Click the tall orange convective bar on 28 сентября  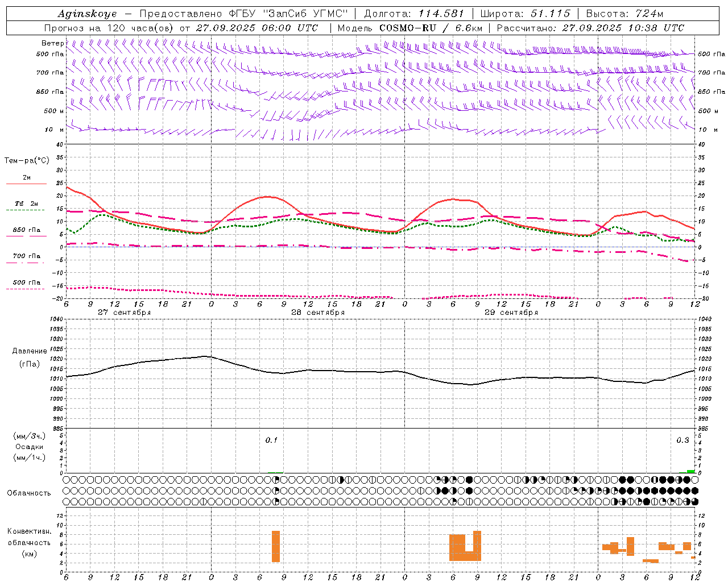[276, 546]
